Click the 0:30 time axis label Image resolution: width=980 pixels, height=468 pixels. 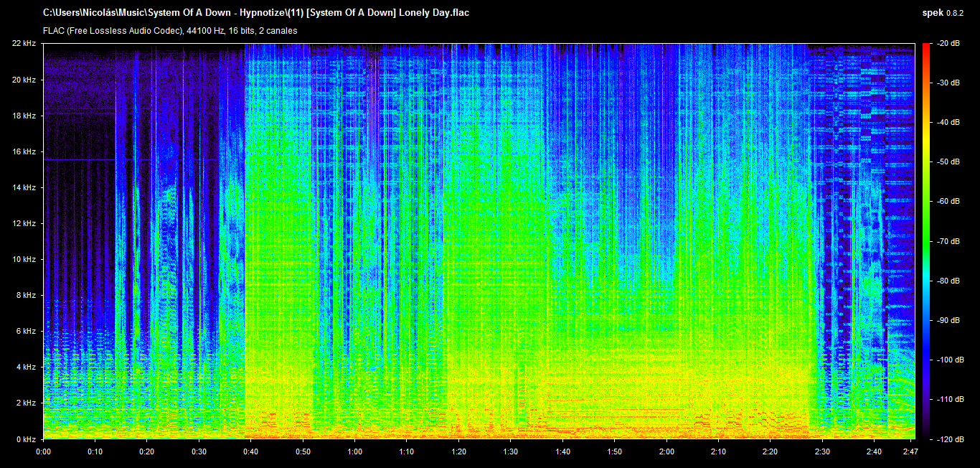[199, 451]
